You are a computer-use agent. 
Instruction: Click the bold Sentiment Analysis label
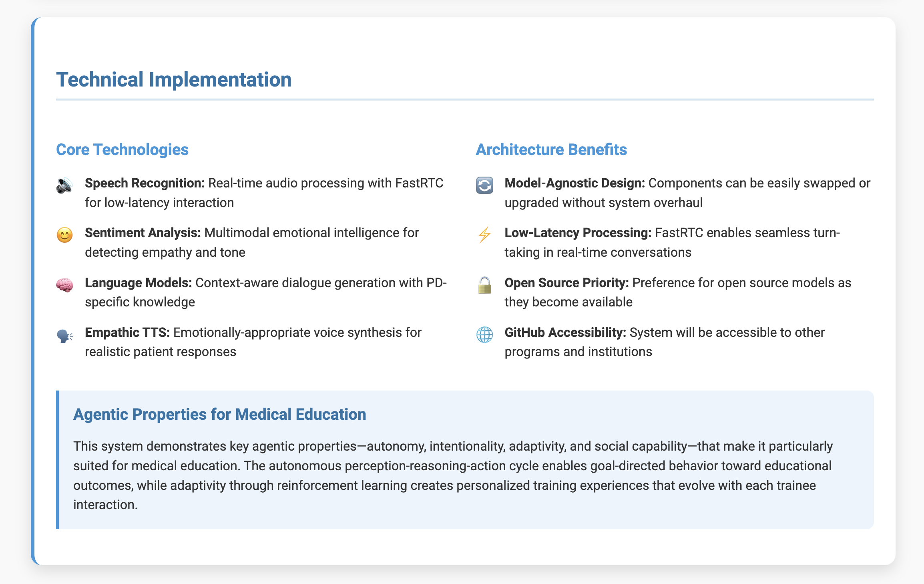tap(143, 233)
